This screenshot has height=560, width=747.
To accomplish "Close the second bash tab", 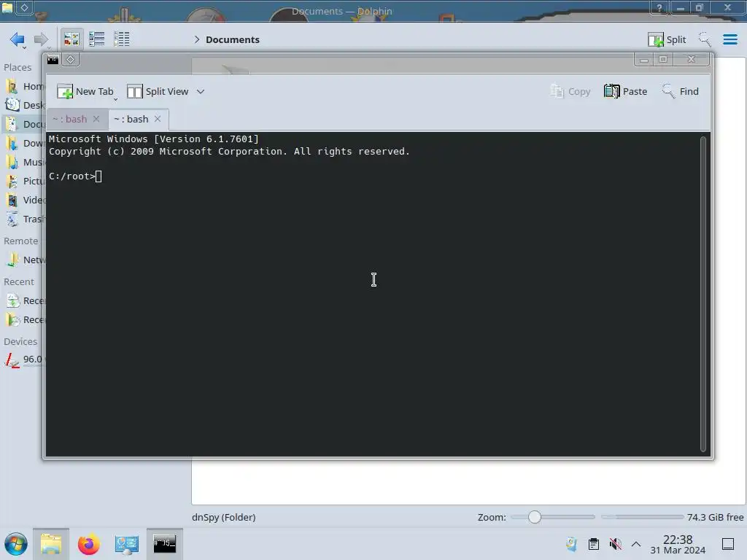I will click(x=158, y=119).
